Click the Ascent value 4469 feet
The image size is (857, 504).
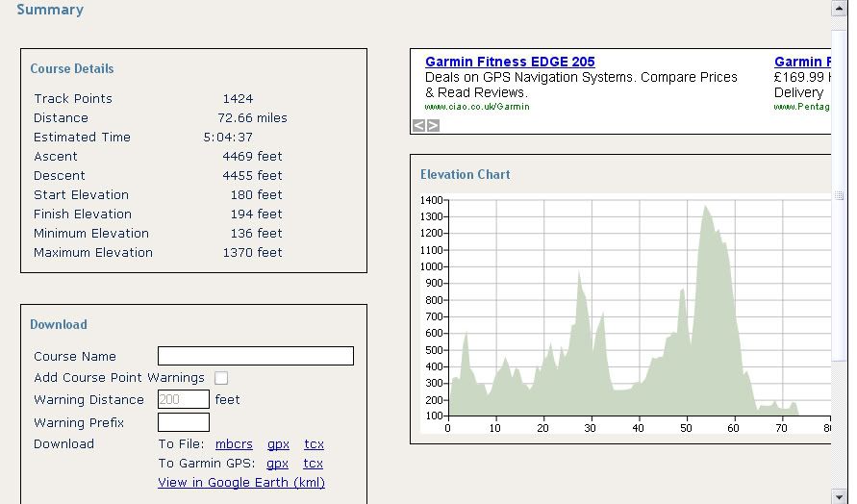253,157
